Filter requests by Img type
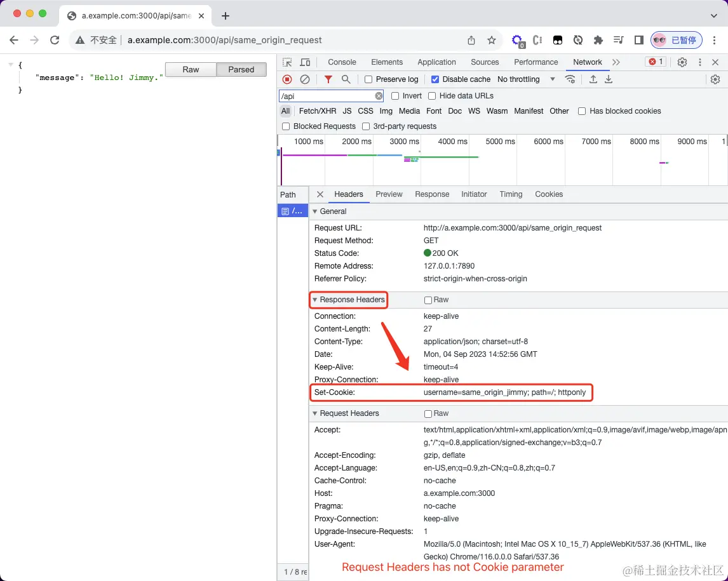Viewport: 728px width, 581px height. coord(386,111)
